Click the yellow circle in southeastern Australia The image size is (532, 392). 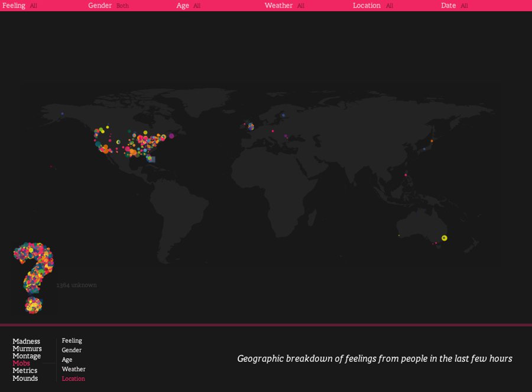tap(444, 238)
